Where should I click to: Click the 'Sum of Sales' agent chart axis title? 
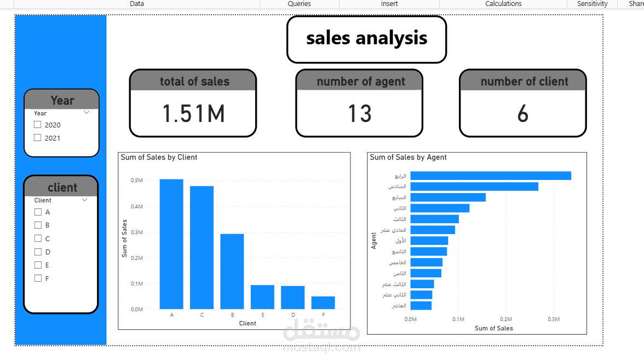[494, 328]
